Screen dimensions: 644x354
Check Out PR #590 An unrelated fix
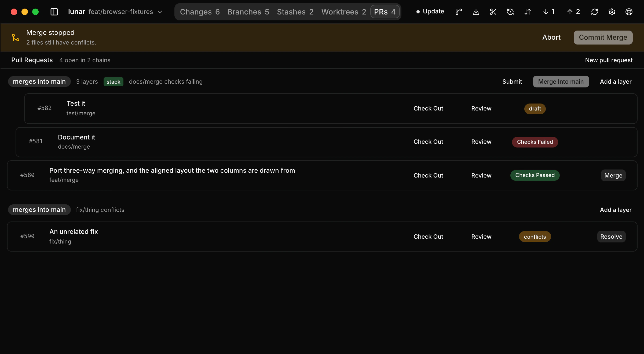pyautogui.click(x=428, y=237)
